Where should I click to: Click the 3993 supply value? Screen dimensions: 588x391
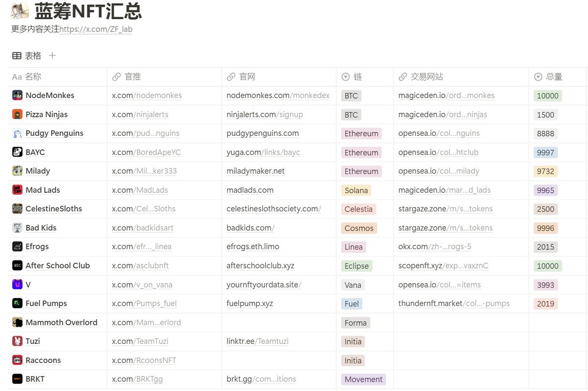pos(545,285)
